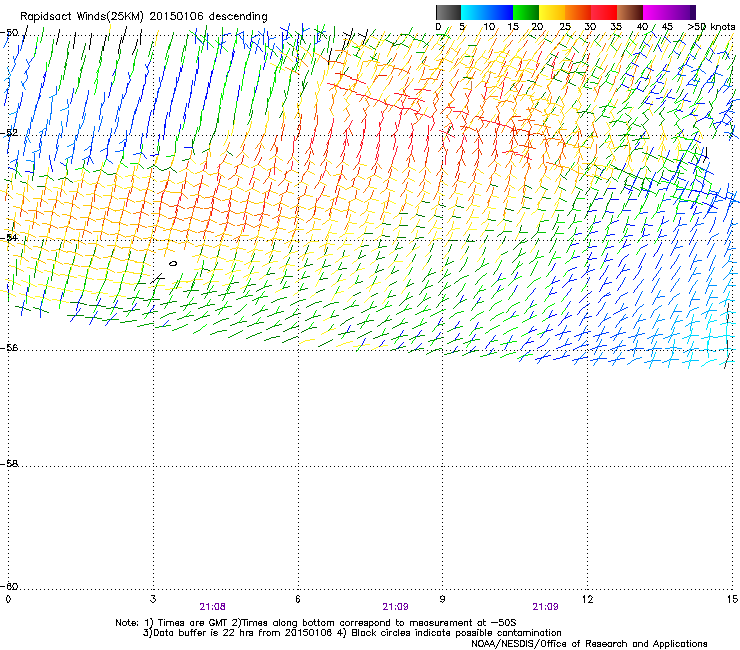Viewport: 740px width, 650px height.
Task: Click the '-58' latitude axis label
Action: [x=9, y=464]
